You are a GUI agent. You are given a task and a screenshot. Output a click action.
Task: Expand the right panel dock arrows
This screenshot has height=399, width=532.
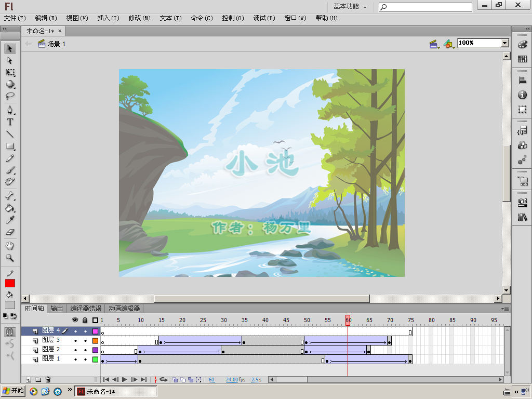click(527, 29)
